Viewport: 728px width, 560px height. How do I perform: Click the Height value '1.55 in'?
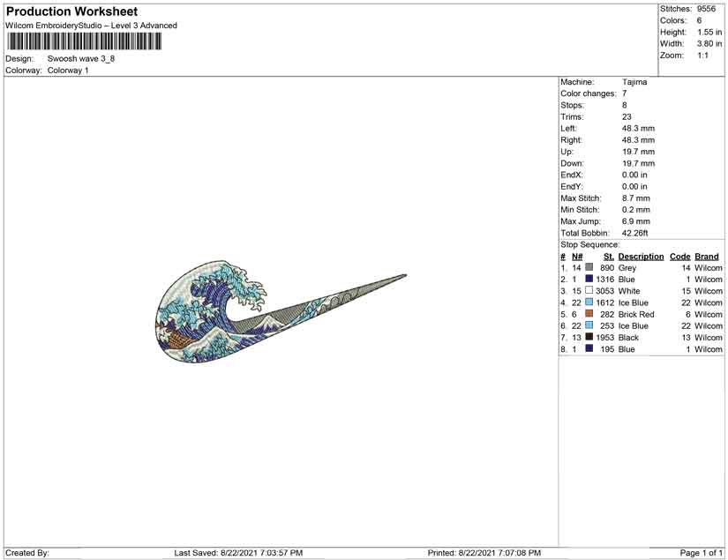click(709, 32)
